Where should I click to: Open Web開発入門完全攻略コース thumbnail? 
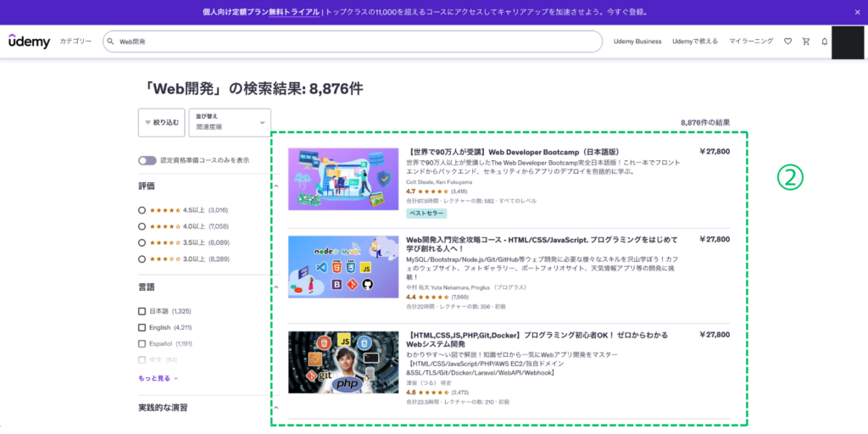[x=343, y=267]
